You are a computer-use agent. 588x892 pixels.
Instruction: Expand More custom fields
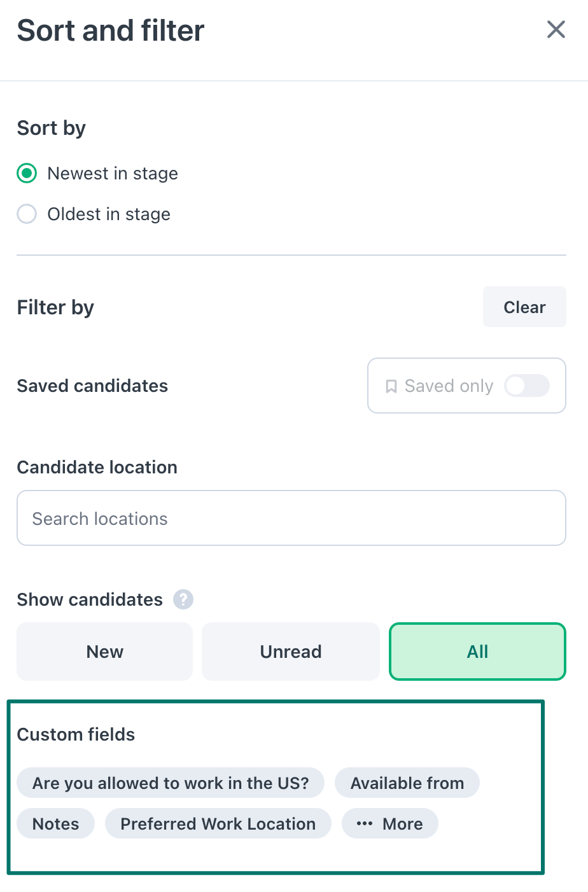(x=390, y=823)
